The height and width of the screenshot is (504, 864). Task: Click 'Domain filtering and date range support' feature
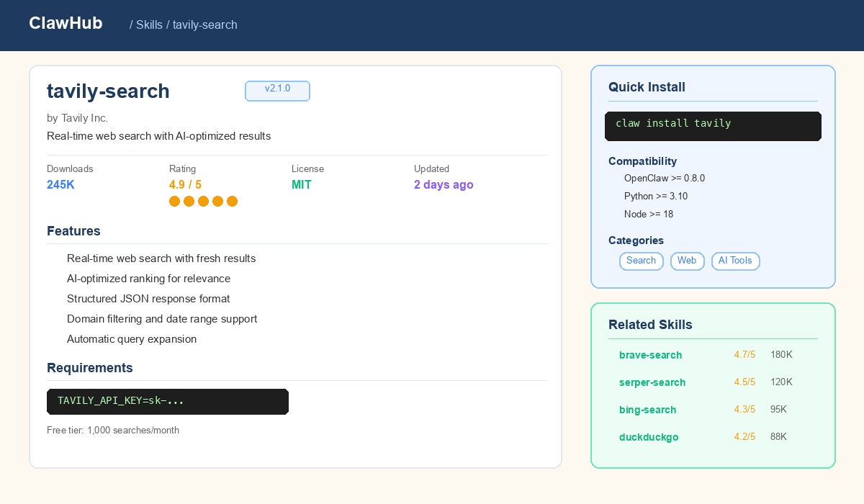point(162,319)
